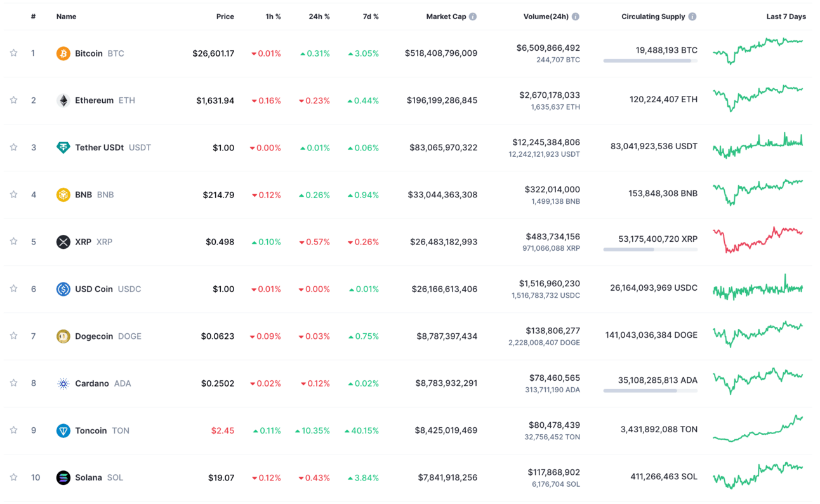
Task: Open the Cardano ADA link
Action: tap(103, 383)
